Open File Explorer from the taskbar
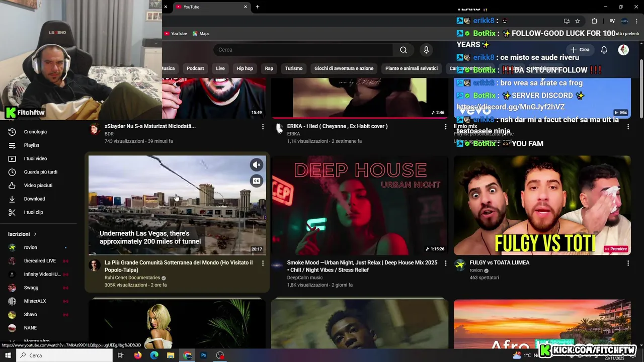Image resolution: width=644 pixels, height=362 pixels. 171,355
